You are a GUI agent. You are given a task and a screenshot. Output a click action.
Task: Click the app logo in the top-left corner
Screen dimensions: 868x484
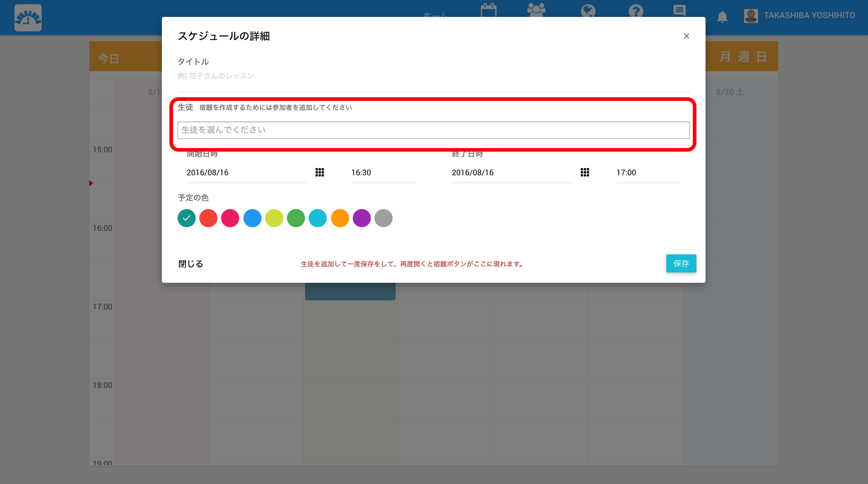pyautogui.click(x=28, y=18)
